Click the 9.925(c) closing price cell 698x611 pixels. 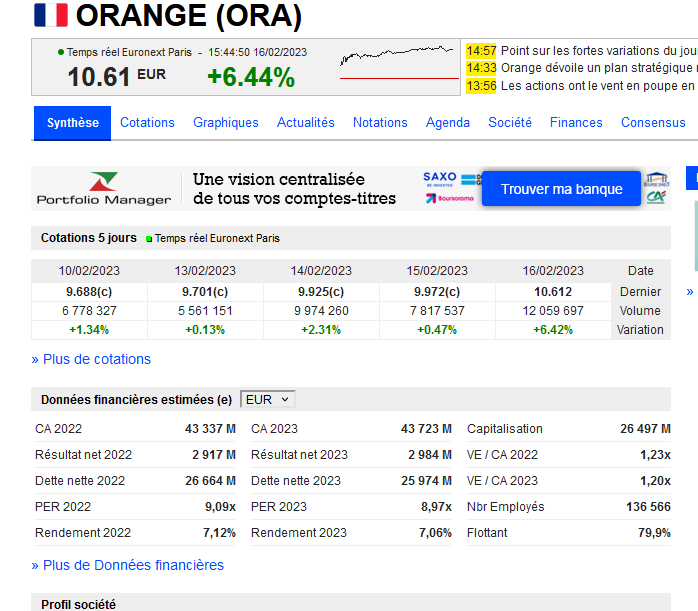point(321,292)
